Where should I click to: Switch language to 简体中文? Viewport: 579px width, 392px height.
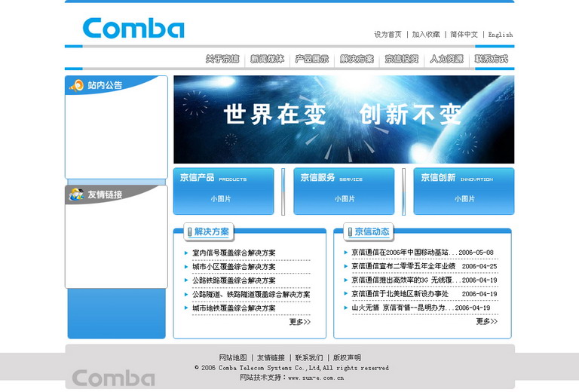464,35
